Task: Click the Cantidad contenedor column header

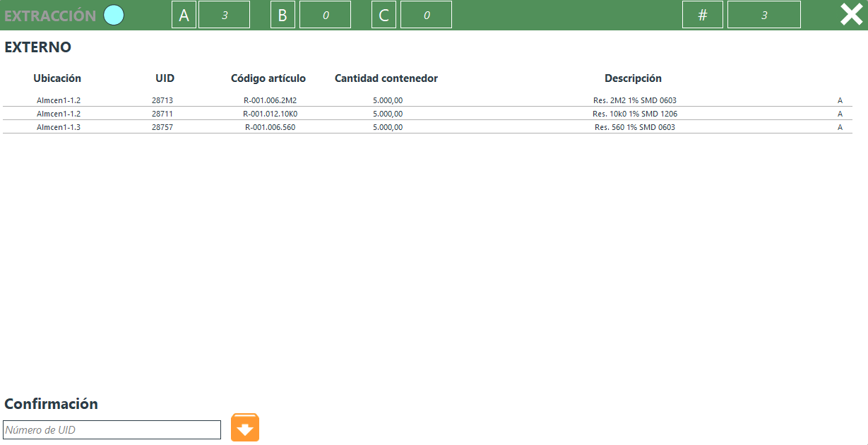Action: tap(386, 78)
